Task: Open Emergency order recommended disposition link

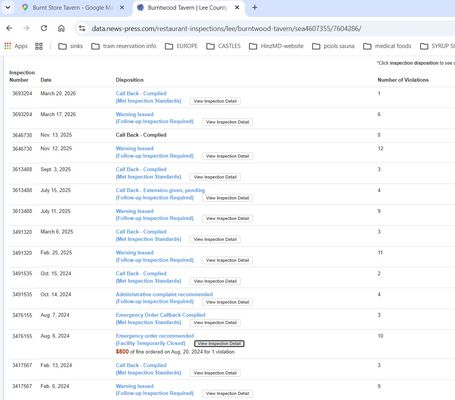Action: point(155,336)
